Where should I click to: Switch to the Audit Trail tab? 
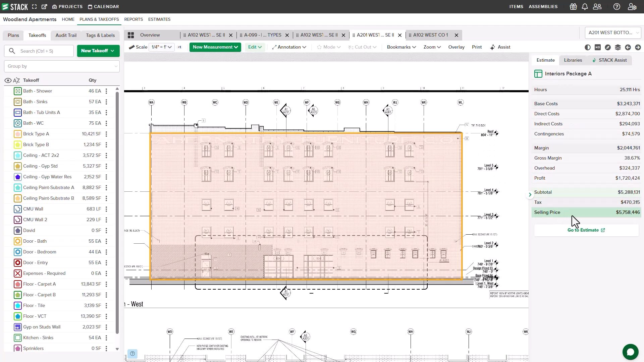point(66,36)
